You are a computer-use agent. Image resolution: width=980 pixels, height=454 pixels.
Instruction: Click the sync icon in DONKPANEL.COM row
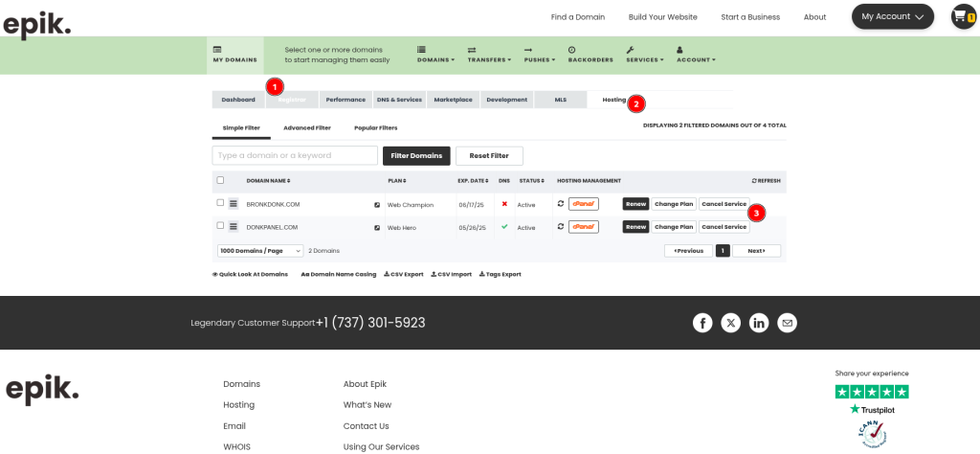tap(561, 226)
